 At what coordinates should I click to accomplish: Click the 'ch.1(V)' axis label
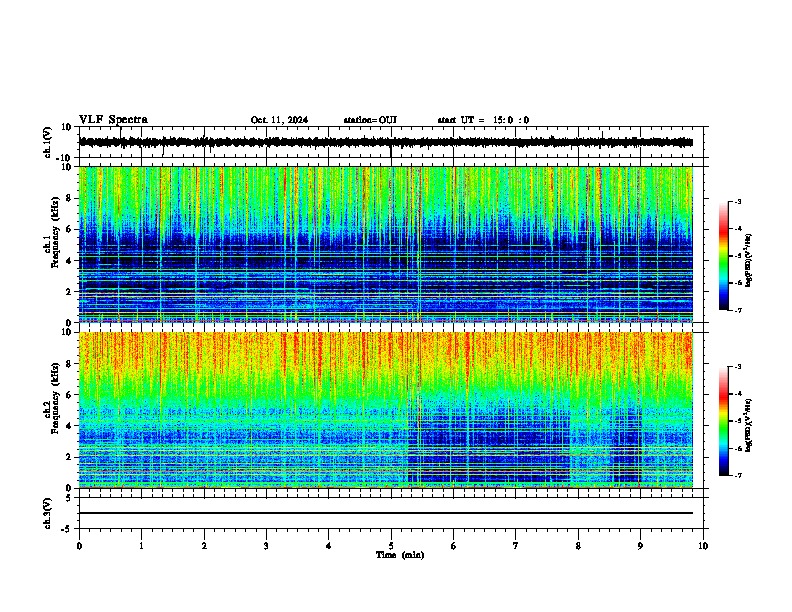48,142
